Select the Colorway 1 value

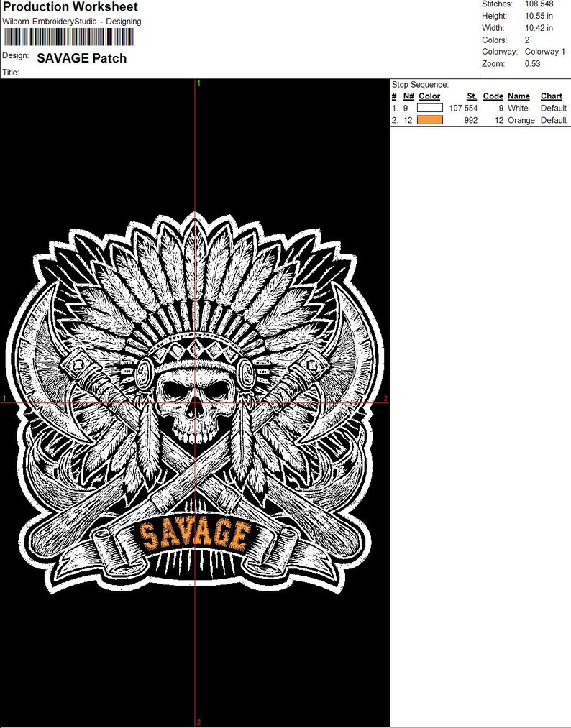544,52
